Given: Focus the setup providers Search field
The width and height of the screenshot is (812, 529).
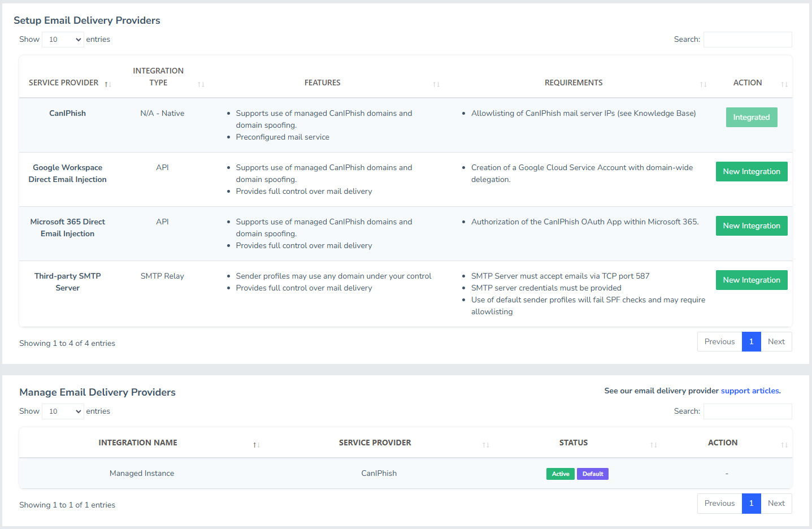Looking at the screenshot, I should 747,40.
